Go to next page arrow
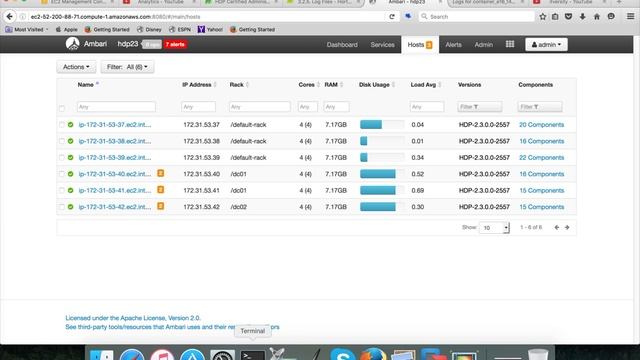640x360 pixels. pyautogui.click(x=567, y=227)
